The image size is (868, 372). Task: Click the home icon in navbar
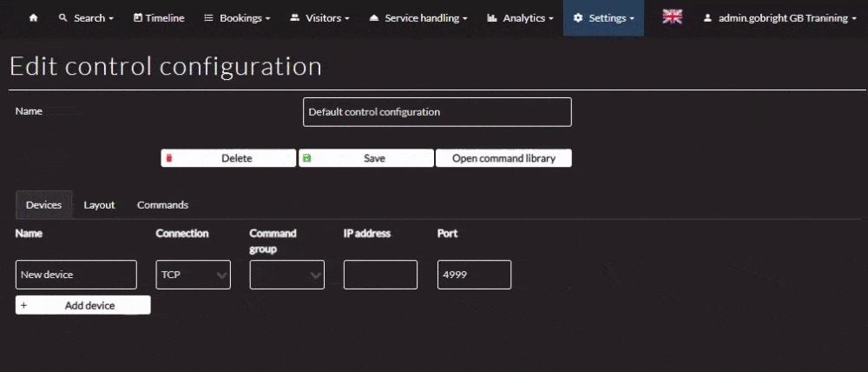[33, 18]
